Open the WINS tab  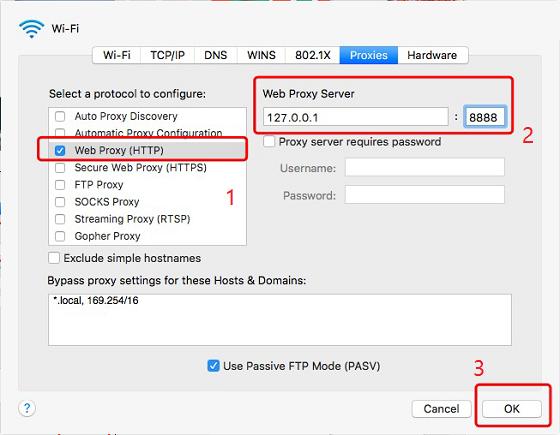[261, 55]
